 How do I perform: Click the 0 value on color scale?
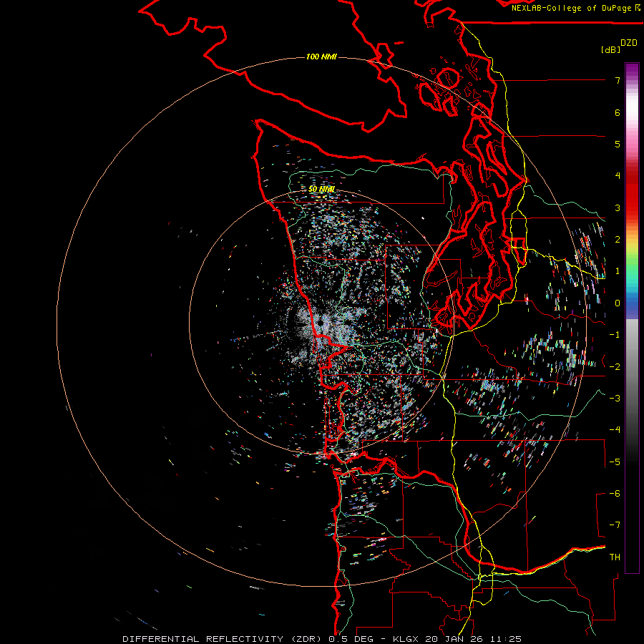click(x=618, y=303)
